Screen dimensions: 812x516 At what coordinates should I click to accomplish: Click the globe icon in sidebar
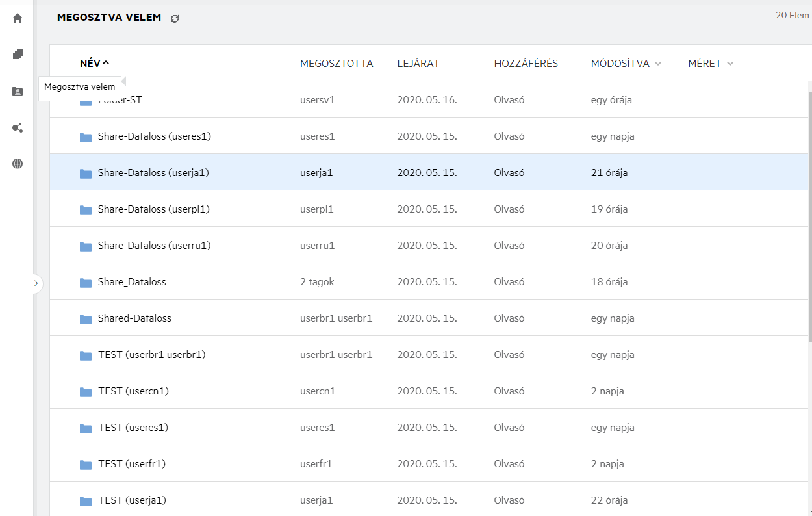click(18, 164)
